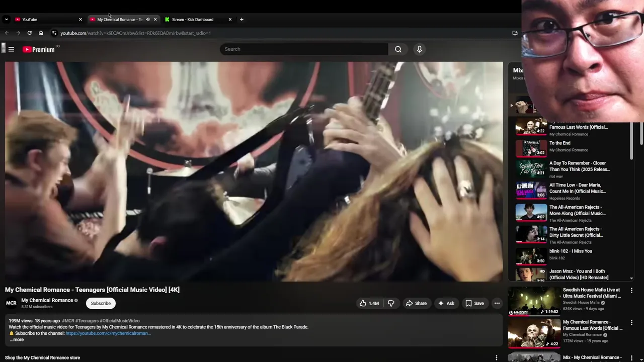Share the Teenagers video
The image size is (644, 362).
(416, 303)
